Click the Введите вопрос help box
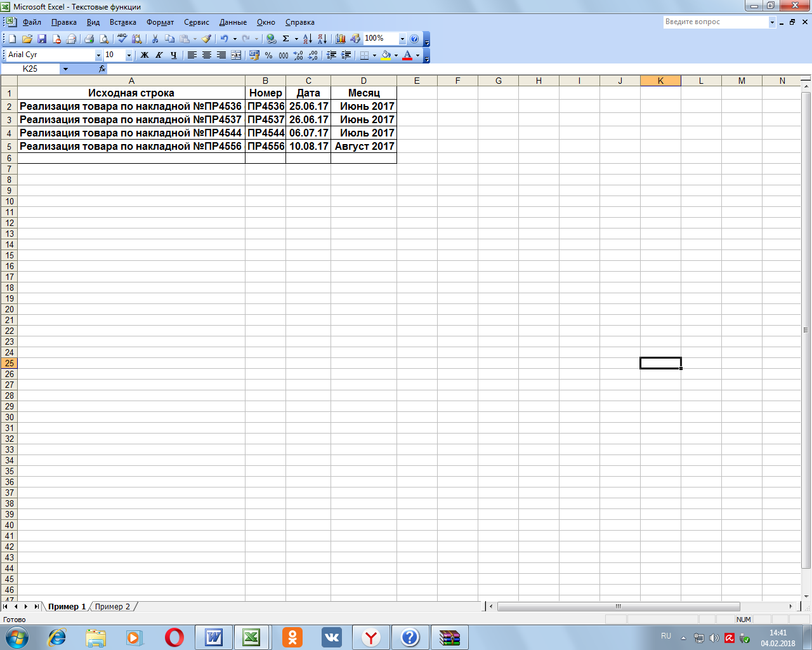 coord(716,22)
